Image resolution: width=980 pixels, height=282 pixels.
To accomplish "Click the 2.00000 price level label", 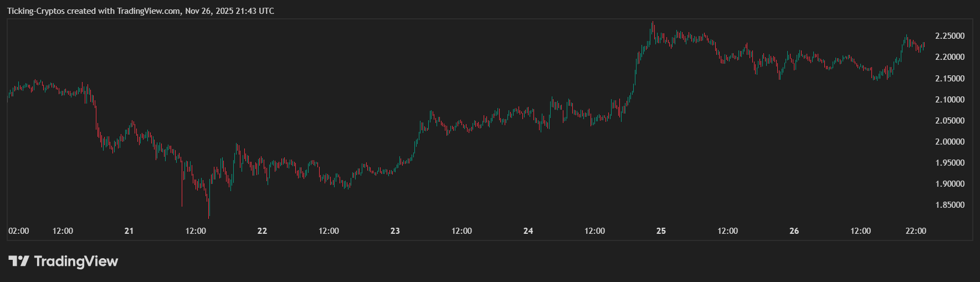I will (950, 142).
